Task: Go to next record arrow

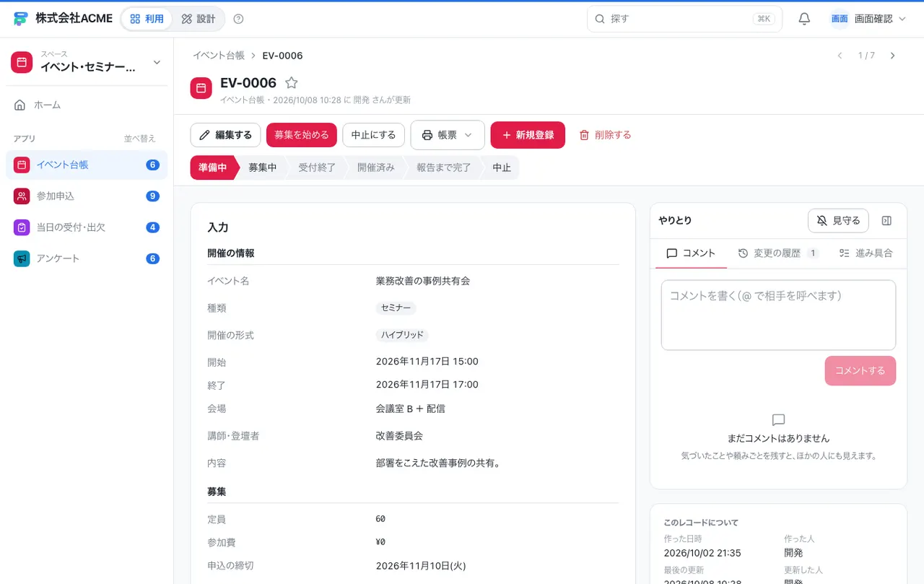Action: pyautogui.click(x=893, y=56)
